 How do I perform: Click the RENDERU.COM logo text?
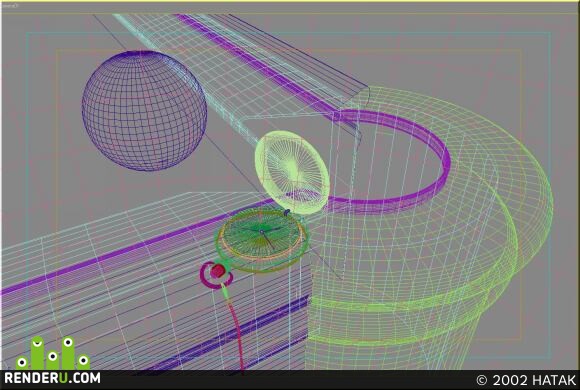[x=52, y=379]
